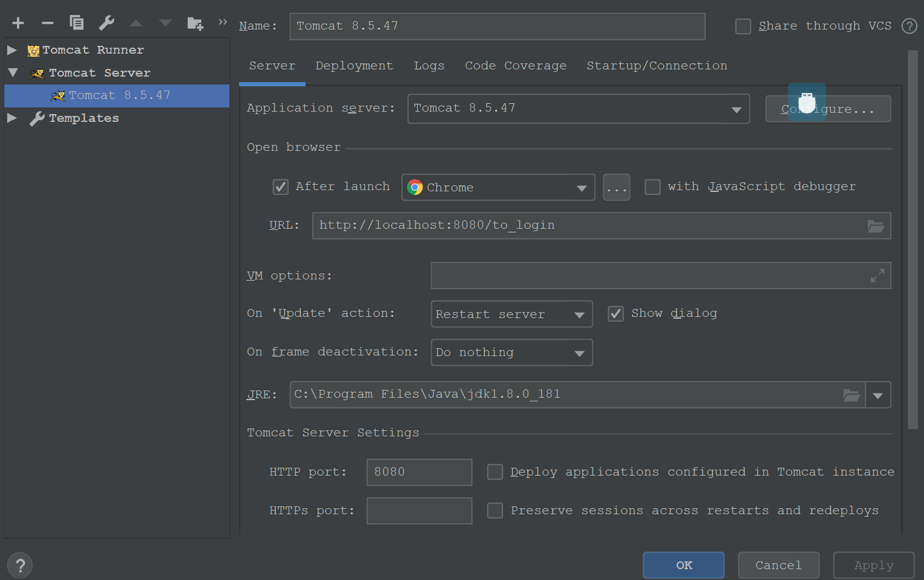Click the Name input field

point(498,27)
